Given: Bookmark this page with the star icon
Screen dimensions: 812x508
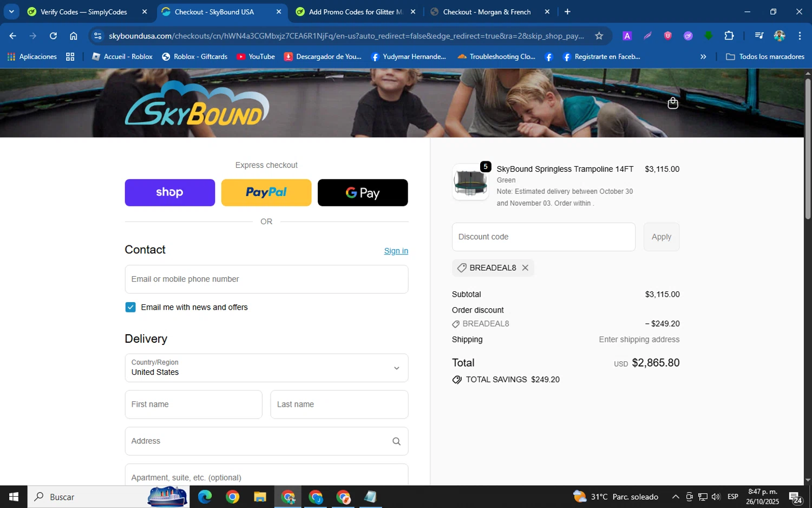Looking at the screenshot, I should [599, 36].
